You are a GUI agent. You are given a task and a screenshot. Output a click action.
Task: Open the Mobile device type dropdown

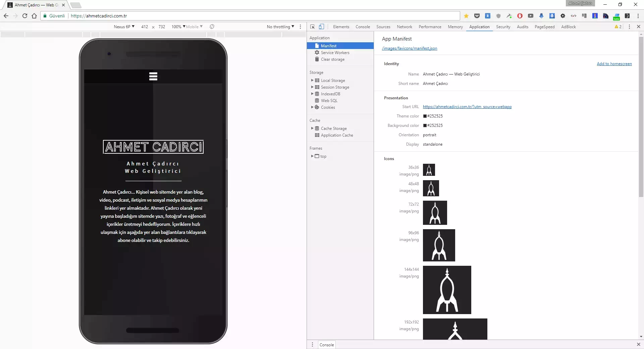[194, 27]
